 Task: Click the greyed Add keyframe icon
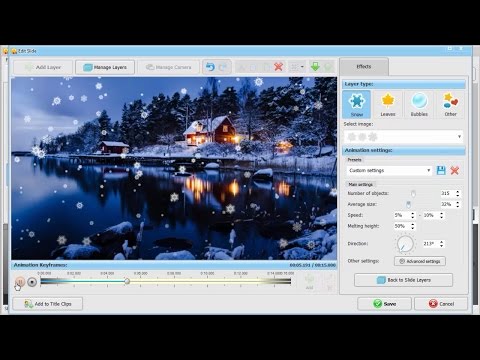[309, 282]
